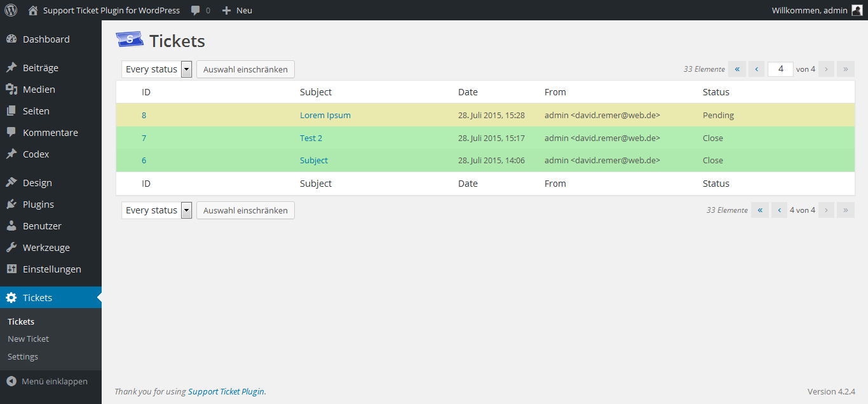This screenshot has width=868, height=404.
Task: Go to first page using top pagination
Action: tap(737, 69)
